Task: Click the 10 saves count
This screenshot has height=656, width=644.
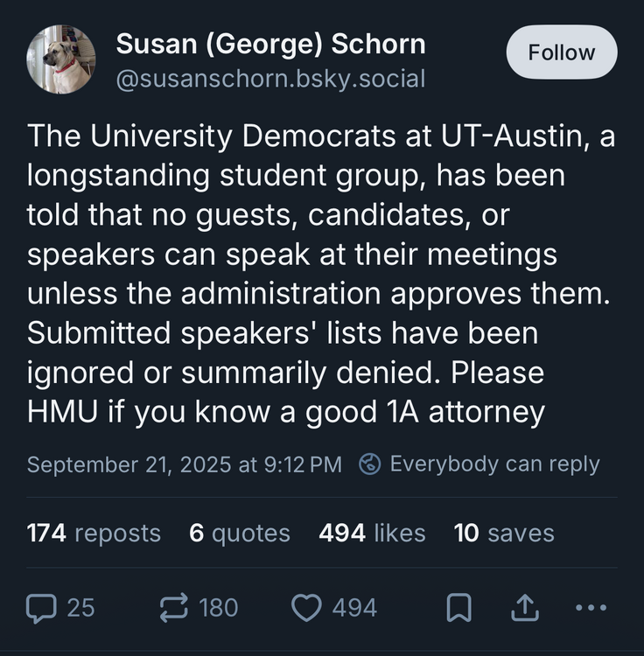Action: (x=503, y=533)
